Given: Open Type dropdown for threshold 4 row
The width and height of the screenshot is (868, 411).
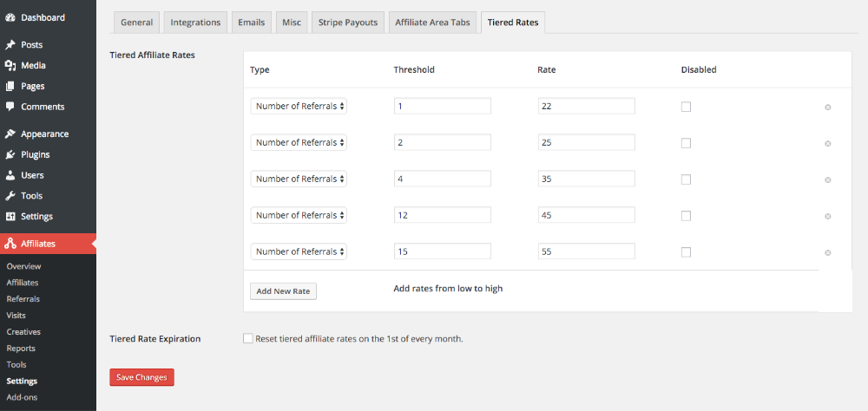Looking at the screenshot, I should click(299, 179).
